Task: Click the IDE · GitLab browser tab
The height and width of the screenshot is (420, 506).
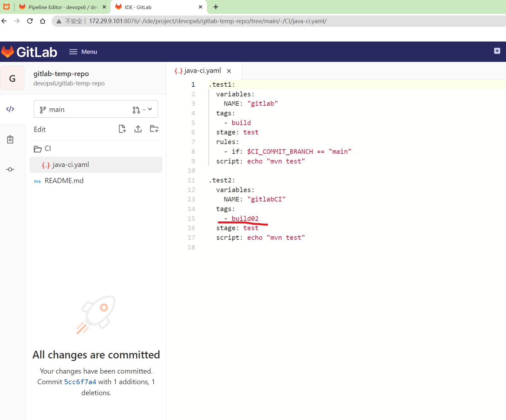Action: click(x=159, y=7)
